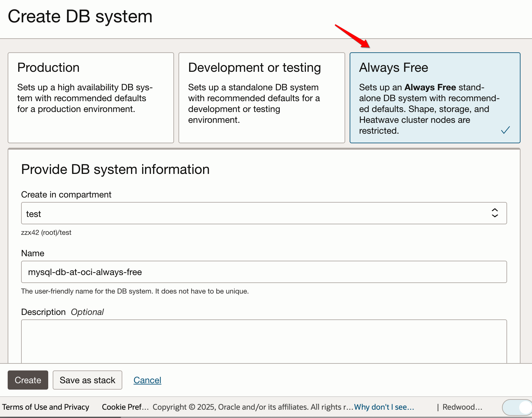Click the Save as stack button
532x418 pixels.
point(87,380)
